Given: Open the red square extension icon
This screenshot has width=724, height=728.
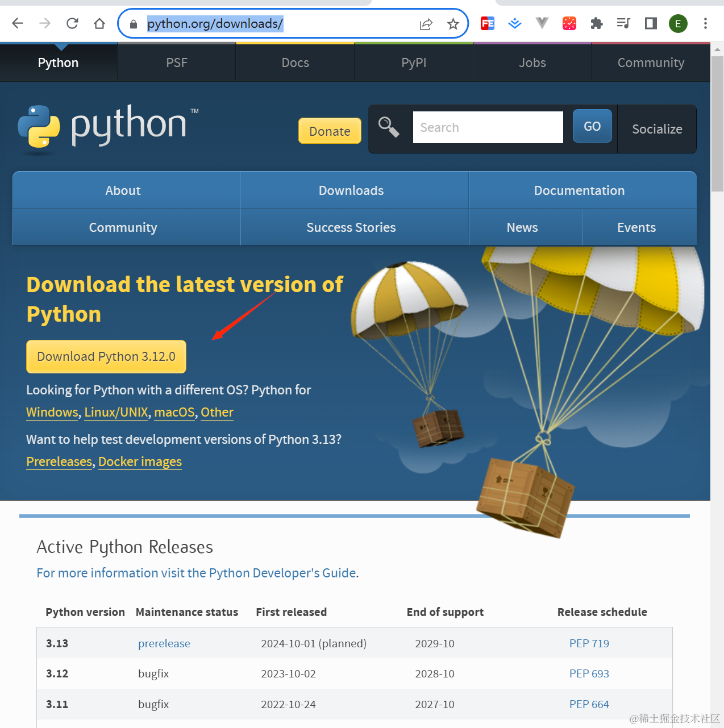Looking at the screenshot, I should pyautogui.click(x=569, y=23).
